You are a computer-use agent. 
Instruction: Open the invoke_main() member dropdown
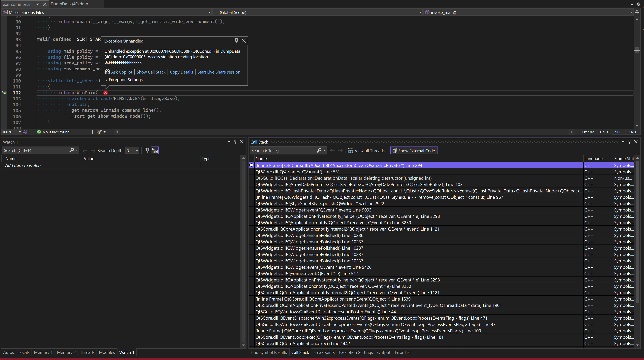tap(631, 12)
